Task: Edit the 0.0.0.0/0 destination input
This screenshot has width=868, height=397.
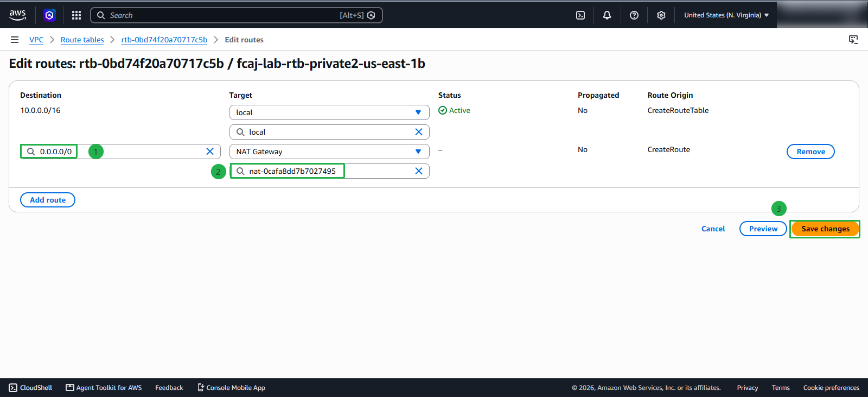Action: pyautogui.click(x=120, y=152)
